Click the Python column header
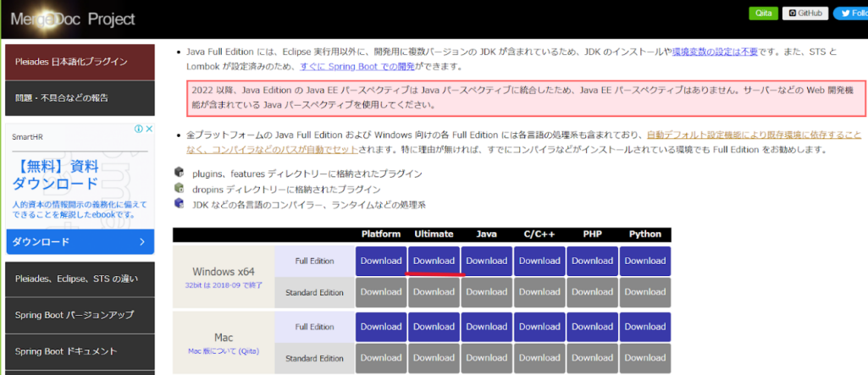The image size is (868, 375). 645,234
